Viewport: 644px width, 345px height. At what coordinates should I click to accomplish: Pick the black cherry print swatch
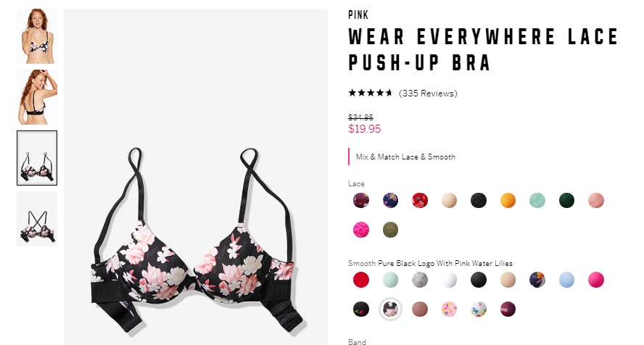(361, 309)
